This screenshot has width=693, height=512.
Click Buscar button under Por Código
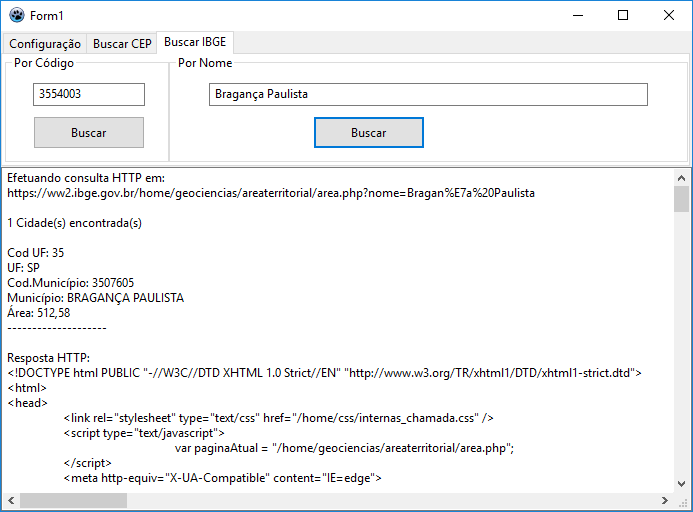[89, 133]
